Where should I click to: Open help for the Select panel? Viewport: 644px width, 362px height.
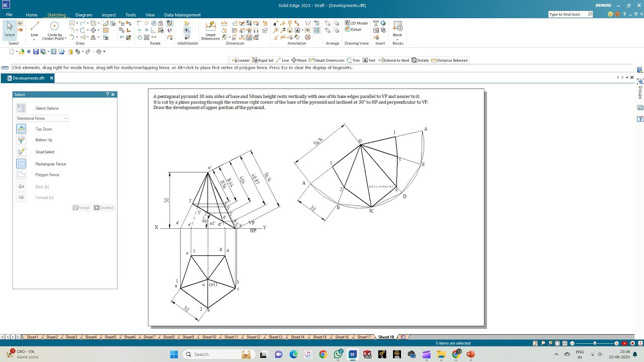(107, 95)
